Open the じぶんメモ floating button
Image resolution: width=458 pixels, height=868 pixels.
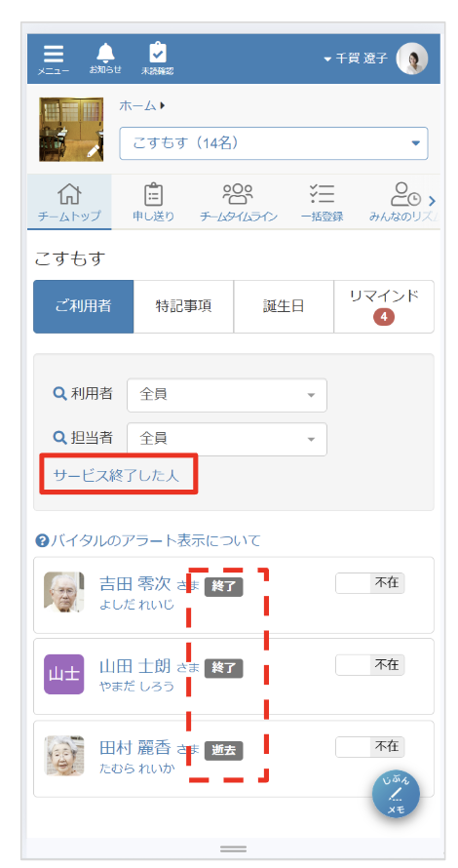pyautogui.click(x=396, y=795)
